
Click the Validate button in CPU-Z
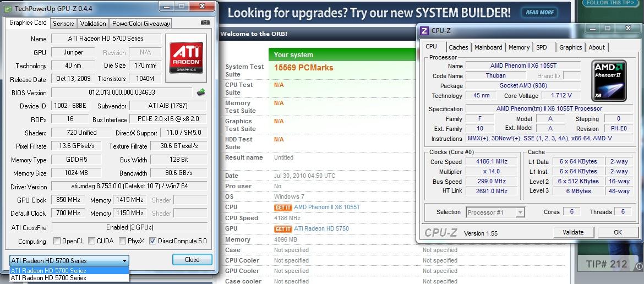573,232
